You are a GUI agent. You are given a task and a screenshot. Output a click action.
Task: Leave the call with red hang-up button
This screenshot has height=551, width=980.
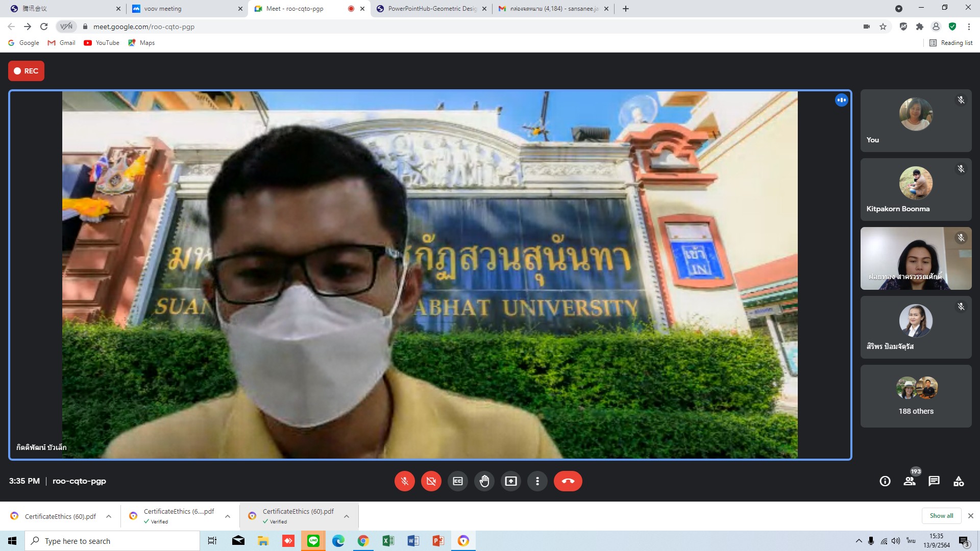pos(568,481)
